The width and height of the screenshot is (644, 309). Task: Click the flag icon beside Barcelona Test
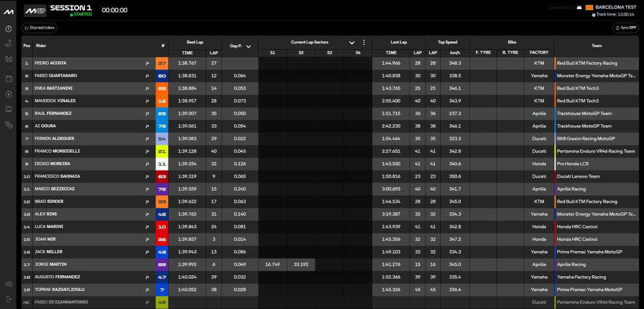coord(589,8)
